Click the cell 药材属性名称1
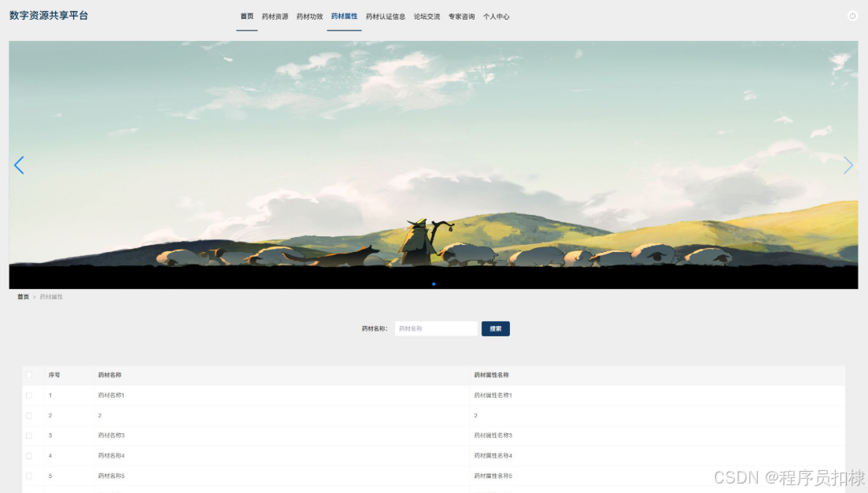868x493 pixels. 493,395
